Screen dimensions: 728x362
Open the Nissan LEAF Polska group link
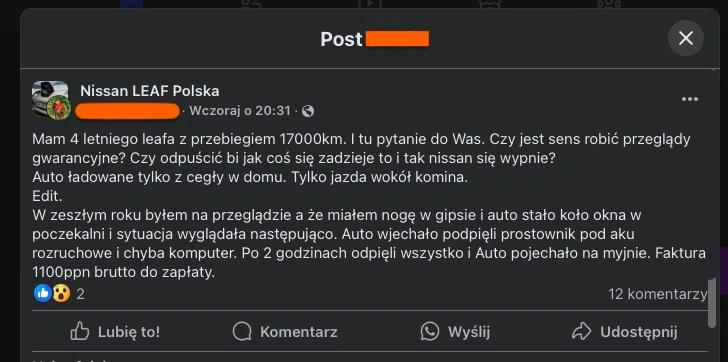tap(150, 91)
